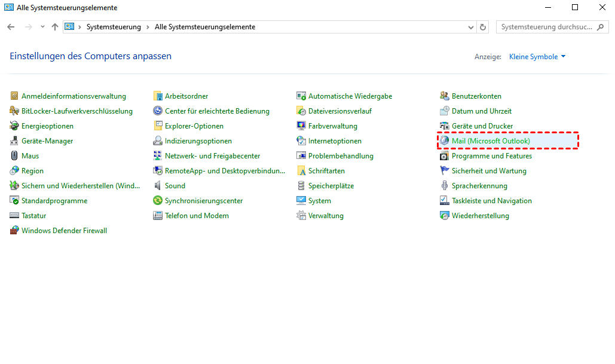Click Systemsteuerung in the breadcrumb path
This screenshot has height=364, width=615.
(114, 27)
